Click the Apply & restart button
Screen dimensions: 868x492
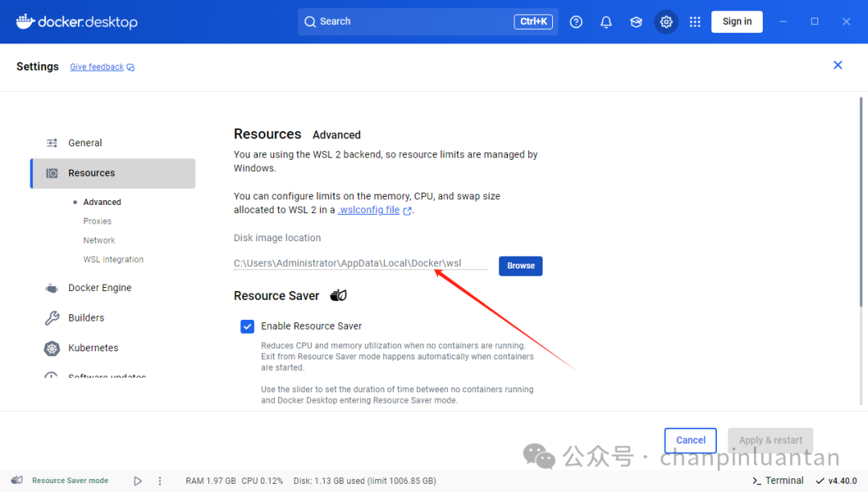tap(770, 441)
